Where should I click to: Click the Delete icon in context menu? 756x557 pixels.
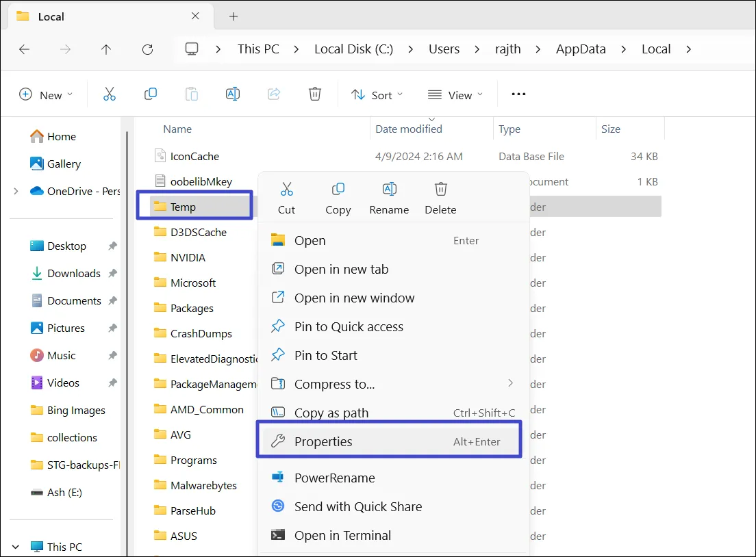(x=440, y=190)
